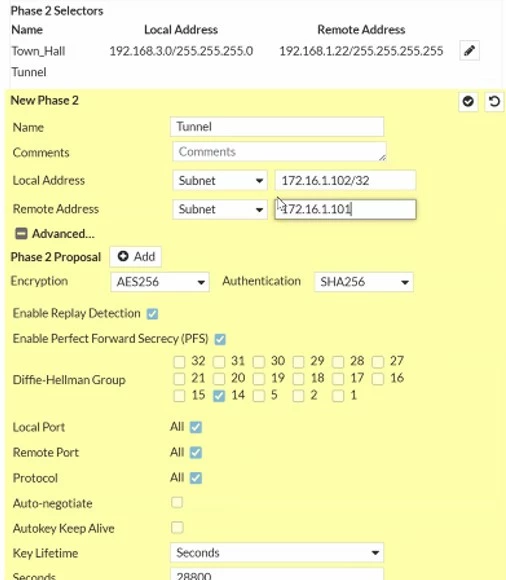The height and width of the screenshot is (580, 506).
Task: Click the Phase 2 Selectors heading
Action: 57,11
